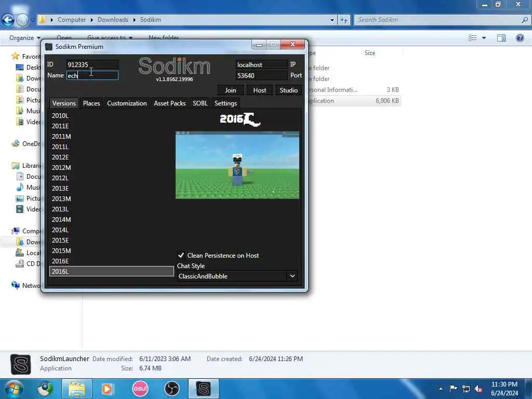The height and width of the screenshot is (399, 532).
Task: Open Chrome browser from the taskbar
Action: 45,389
